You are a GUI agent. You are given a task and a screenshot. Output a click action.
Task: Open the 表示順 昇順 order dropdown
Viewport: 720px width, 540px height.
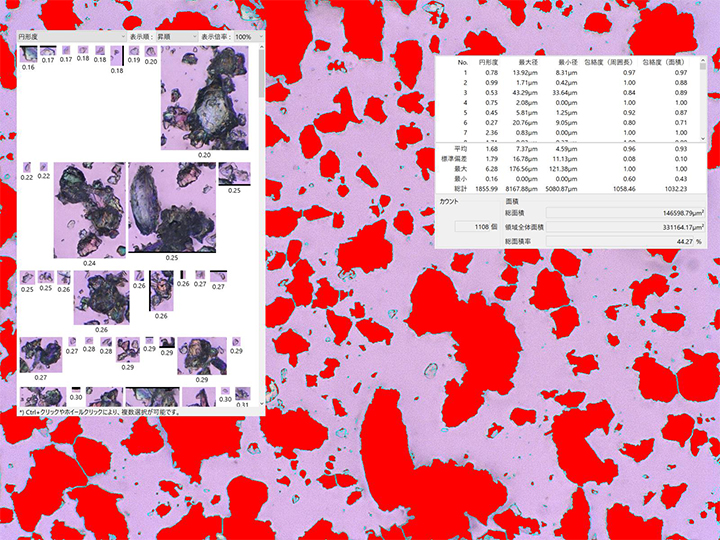click(x=160, y=37)
